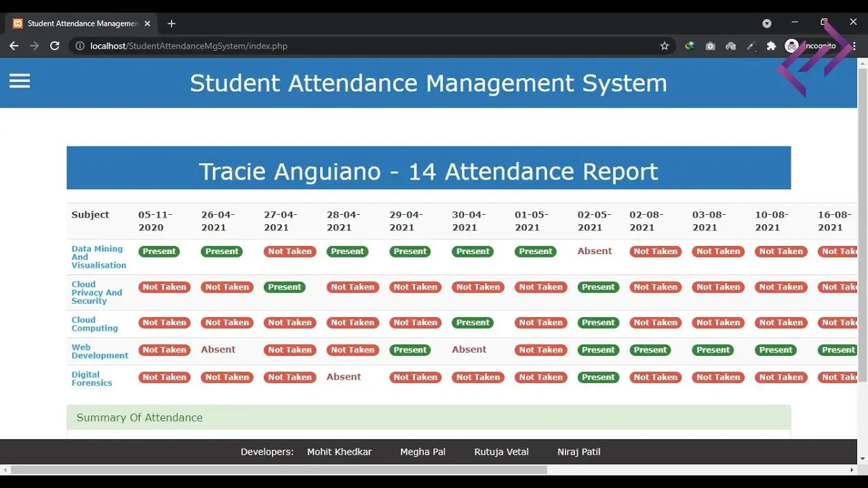Click developer name Rutuja Vetal
The image size is (868, 488).
501,452
